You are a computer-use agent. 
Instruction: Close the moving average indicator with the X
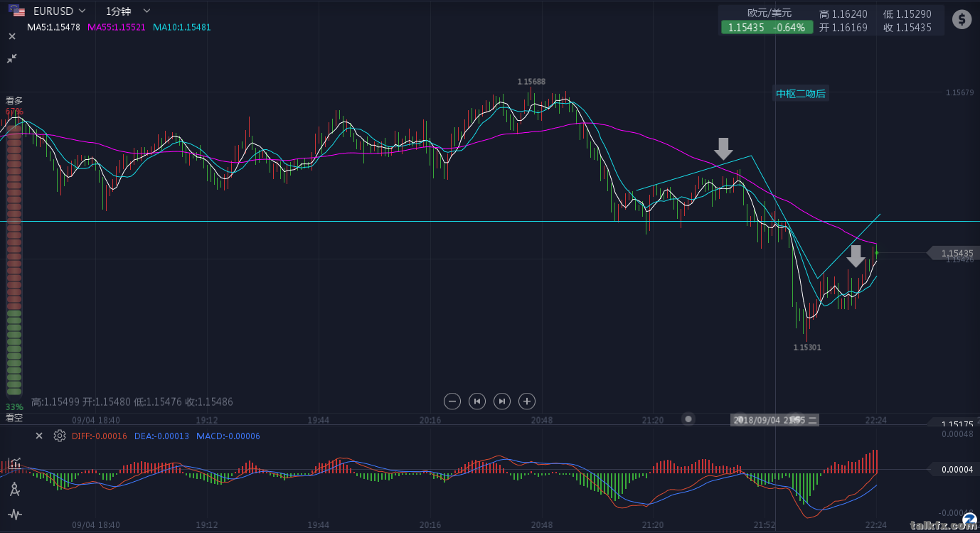point(12,36)
